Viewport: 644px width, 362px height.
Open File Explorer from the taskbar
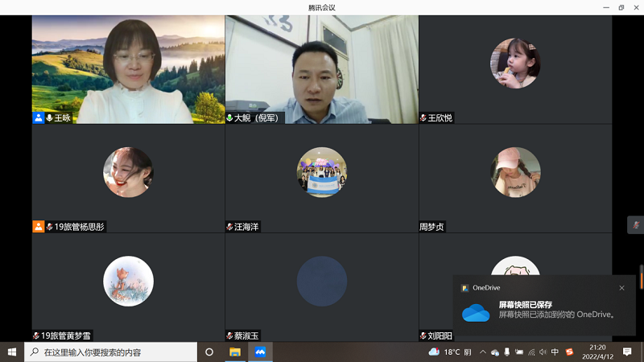click(x=235, y=352)
